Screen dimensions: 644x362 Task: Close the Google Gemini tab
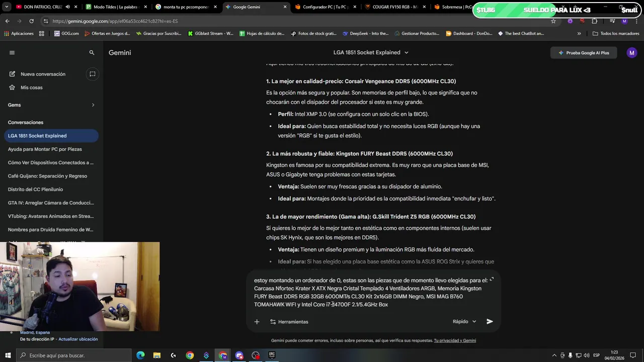click(x=285, y=7)
